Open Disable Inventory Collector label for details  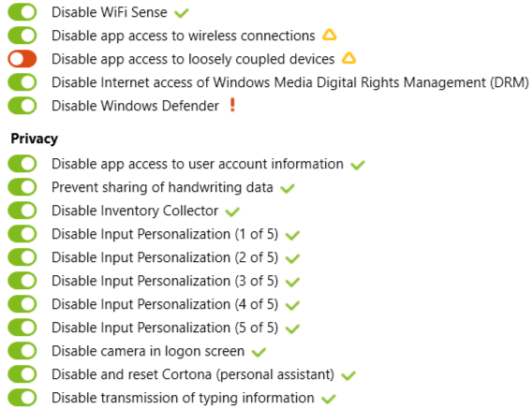[x=135, y=211]
